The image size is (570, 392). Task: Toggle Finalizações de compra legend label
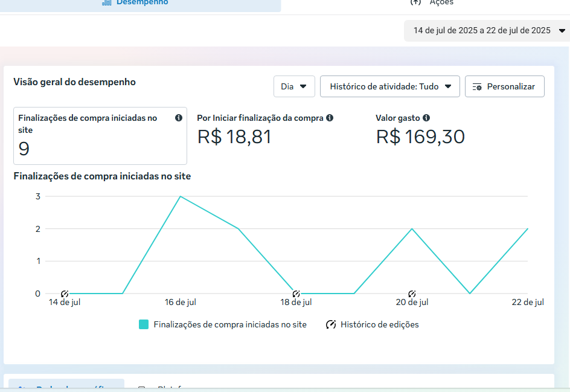coord(230,324)
